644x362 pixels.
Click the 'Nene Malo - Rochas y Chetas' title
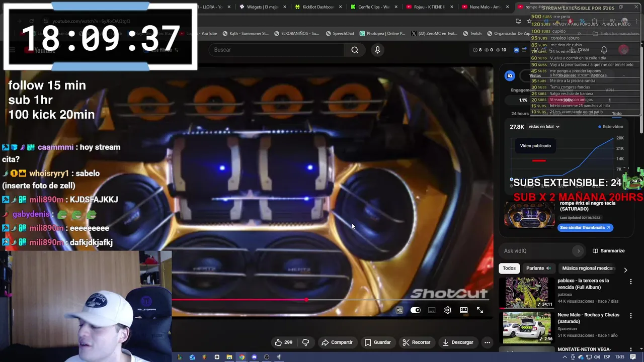tap(588, 318)
